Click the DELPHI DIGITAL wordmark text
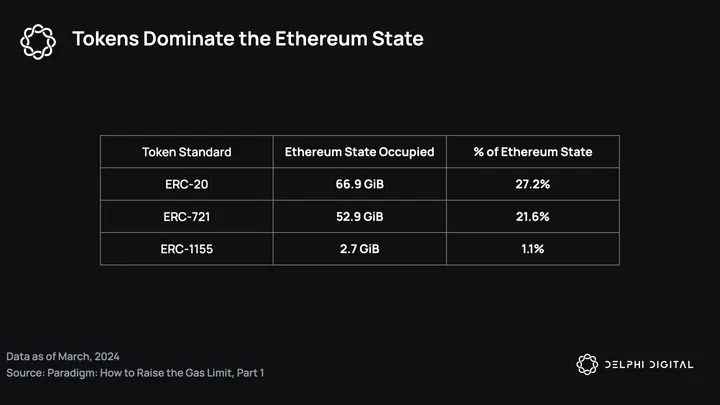This screenshot has height=405, width=720. (x=648, y=364)
